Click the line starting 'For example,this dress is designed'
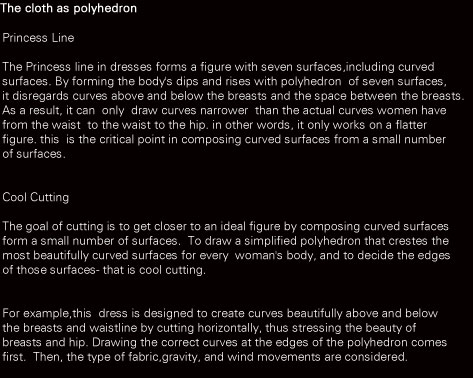473x378 pixels. tap(220, 314)
